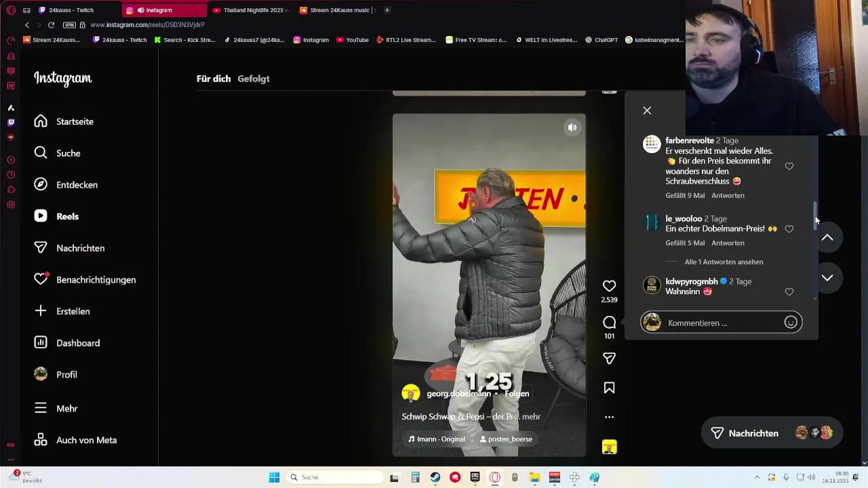Open Steam from the taskbar
The height and width of the screenshot is (488, 868).
click(x=435, y=477)
